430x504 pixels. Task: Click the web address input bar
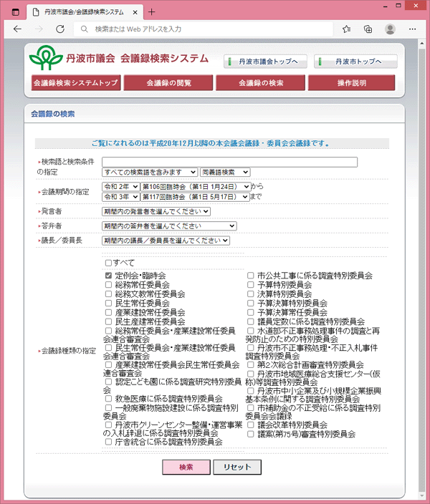(204, 29)
